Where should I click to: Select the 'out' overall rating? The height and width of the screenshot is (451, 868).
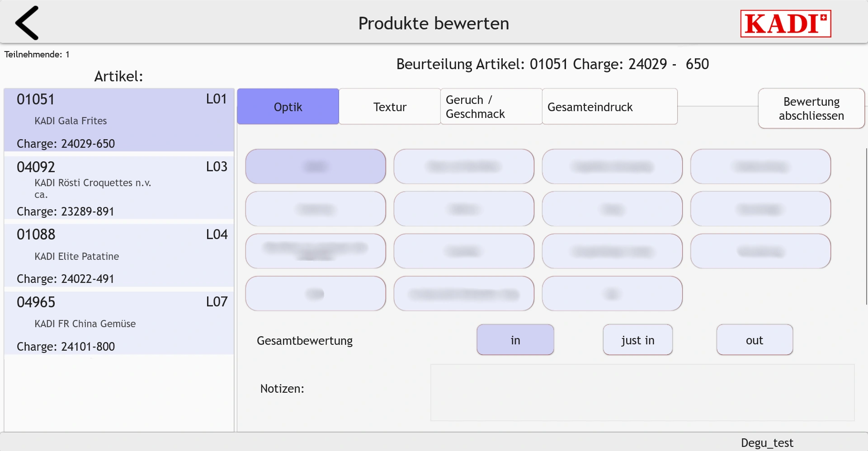tap(755, 340)
